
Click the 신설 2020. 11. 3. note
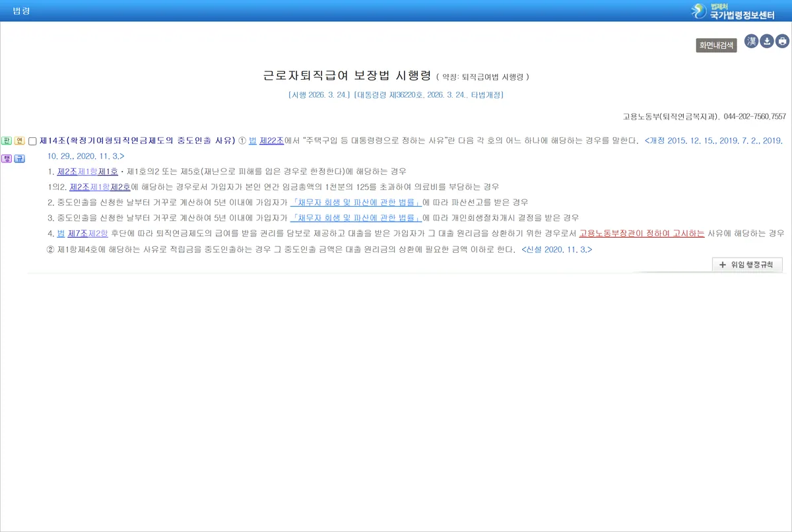pyautogui.click(x=556, y=249)
